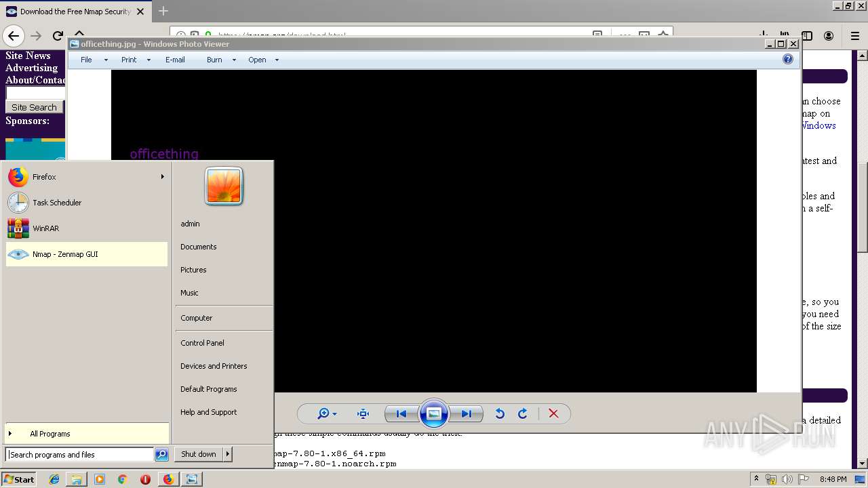Screen dimensions: 868x488
Task: Open Chrome from taskbar
Action: 122,479
